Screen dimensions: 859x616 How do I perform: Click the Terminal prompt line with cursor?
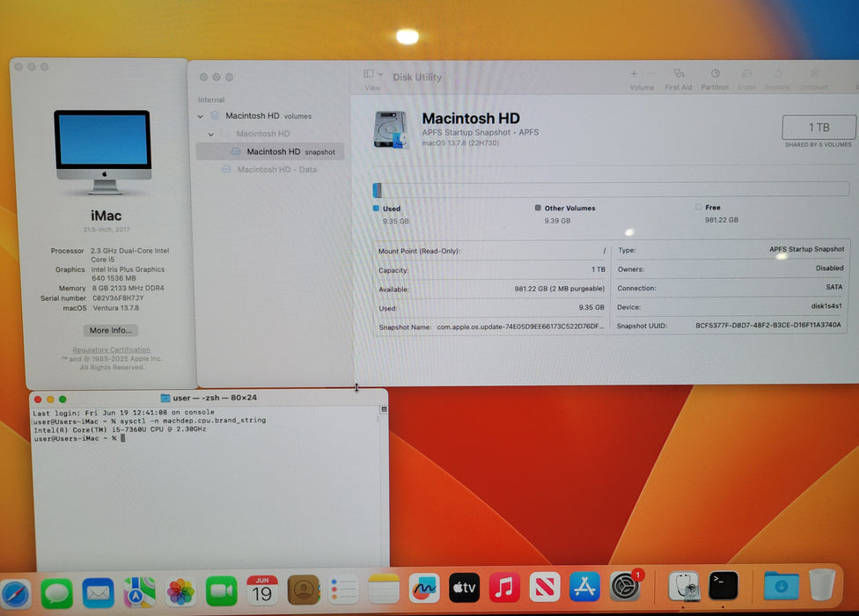(79, 438)
